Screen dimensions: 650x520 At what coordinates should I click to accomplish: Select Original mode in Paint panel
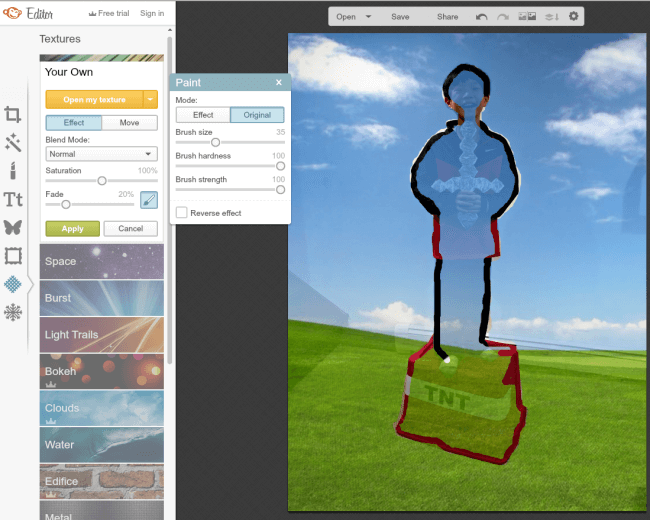coord(257,115)
